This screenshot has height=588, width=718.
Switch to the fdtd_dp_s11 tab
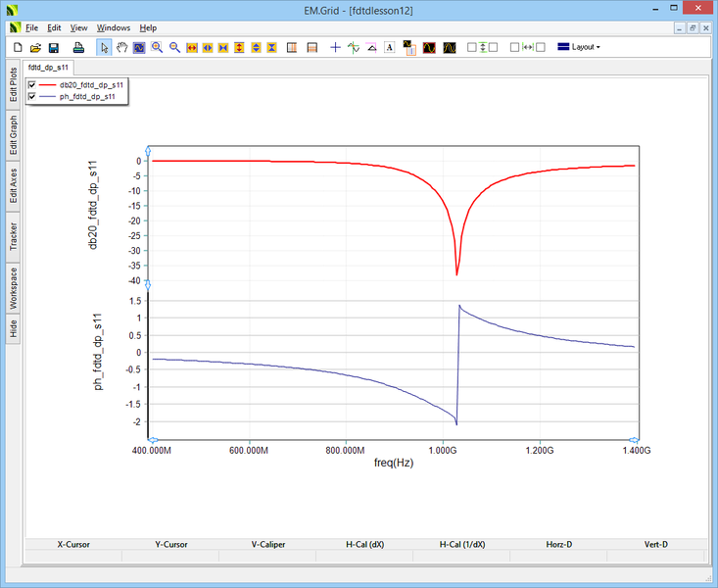pos(46,67)
